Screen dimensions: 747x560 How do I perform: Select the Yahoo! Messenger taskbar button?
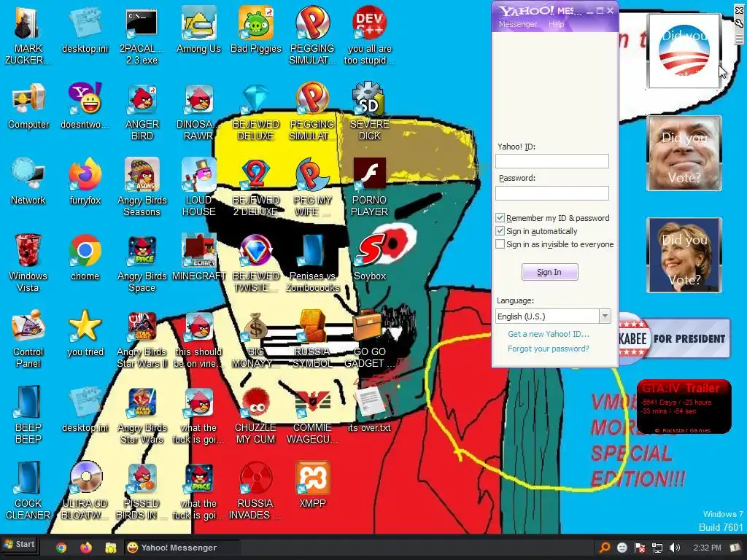point(181,548)
